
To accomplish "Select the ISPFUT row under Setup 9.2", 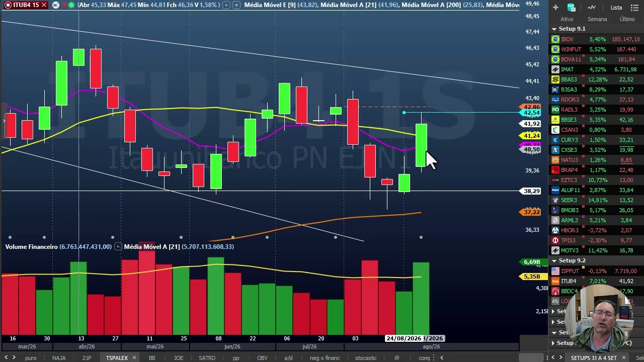I will click(x=596, y=271).
